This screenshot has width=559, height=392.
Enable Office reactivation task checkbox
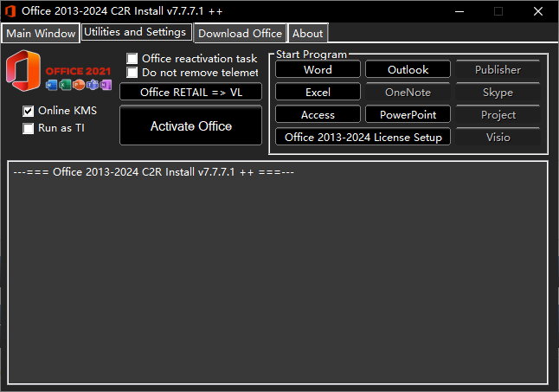pos(132,59)
